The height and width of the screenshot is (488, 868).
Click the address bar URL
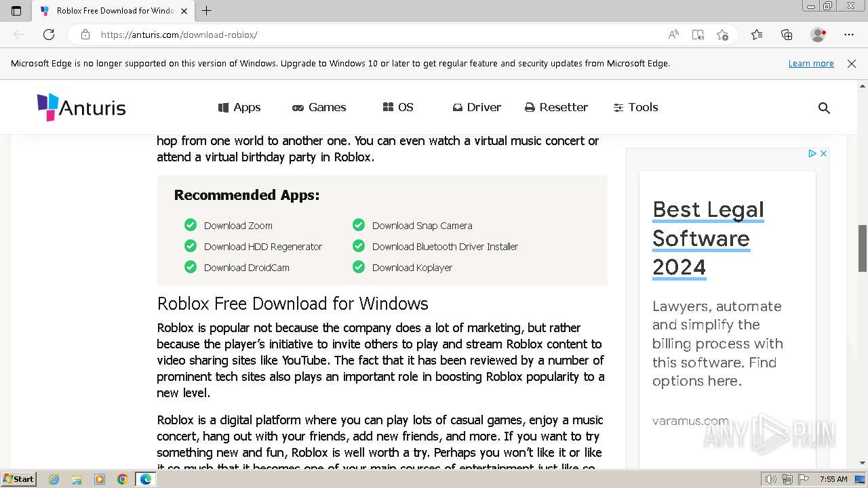point(179,35)
